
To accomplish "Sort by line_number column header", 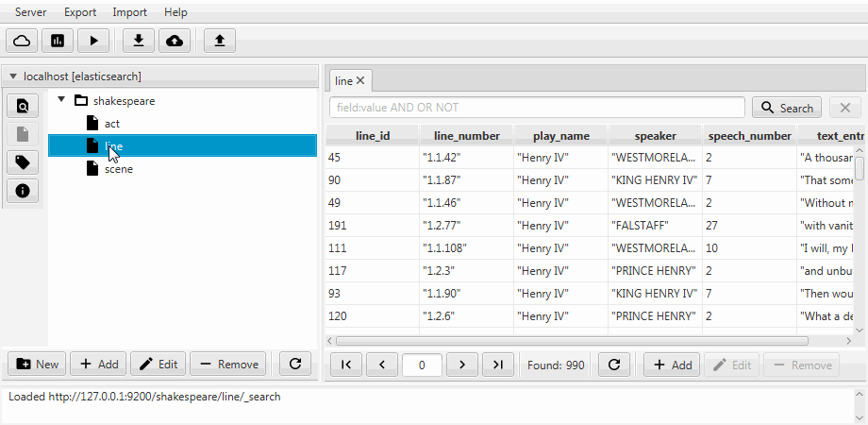I will (x=467, y=136).
